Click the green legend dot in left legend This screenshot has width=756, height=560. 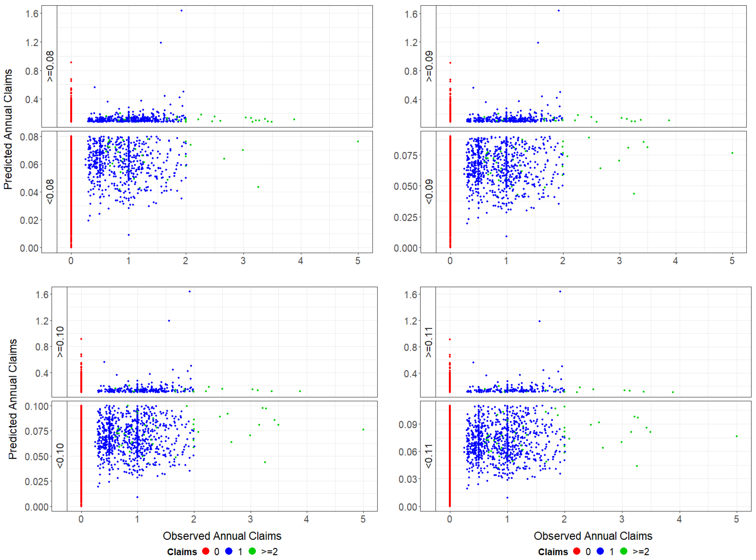point(252,551)
